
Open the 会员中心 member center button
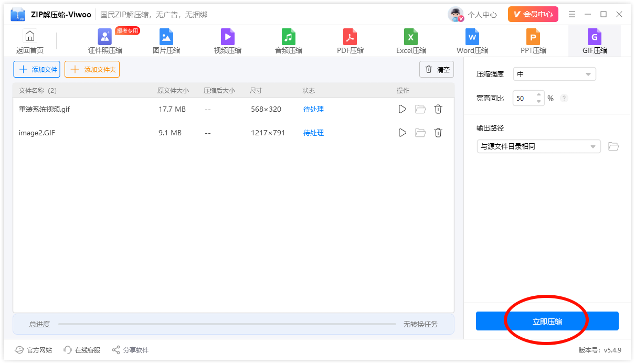pos(533,14)
